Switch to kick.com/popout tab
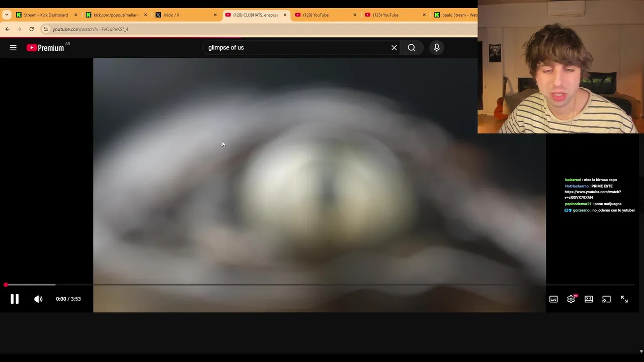Image resolution: width=644 pixels, height=362 pixels. tap(116, 15)
